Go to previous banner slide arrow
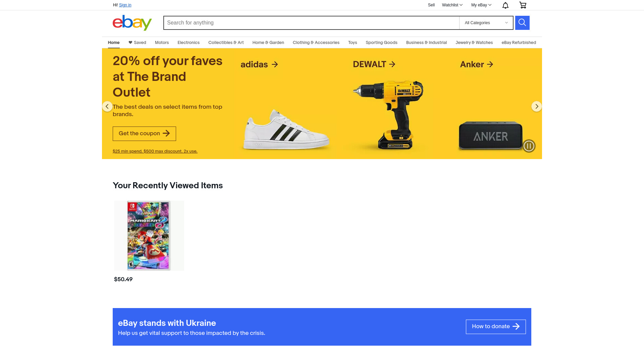644x349 pixels. point(107,107)
